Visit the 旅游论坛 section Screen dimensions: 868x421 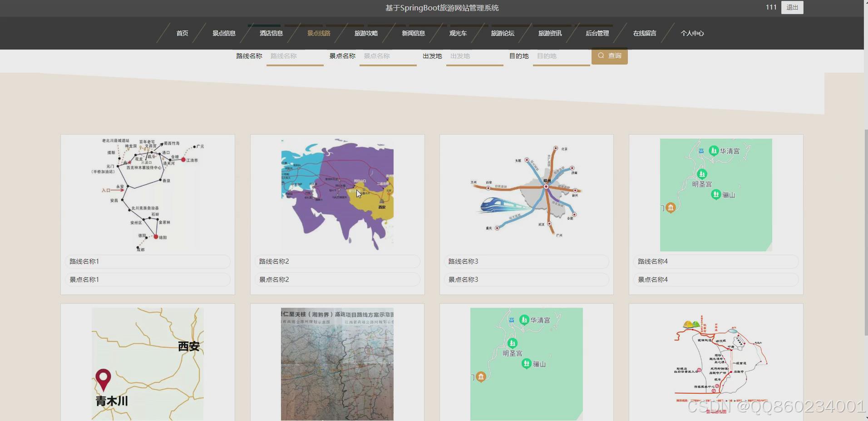coord(503,33)
